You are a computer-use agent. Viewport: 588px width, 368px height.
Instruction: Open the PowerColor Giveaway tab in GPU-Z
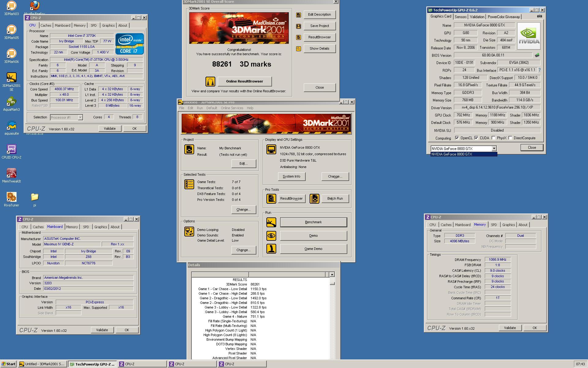(504, 17)
